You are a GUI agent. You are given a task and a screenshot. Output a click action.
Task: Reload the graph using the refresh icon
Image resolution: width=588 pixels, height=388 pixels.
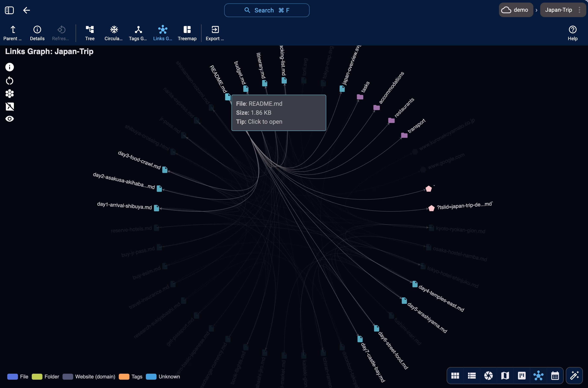click(x=9, y=80)
